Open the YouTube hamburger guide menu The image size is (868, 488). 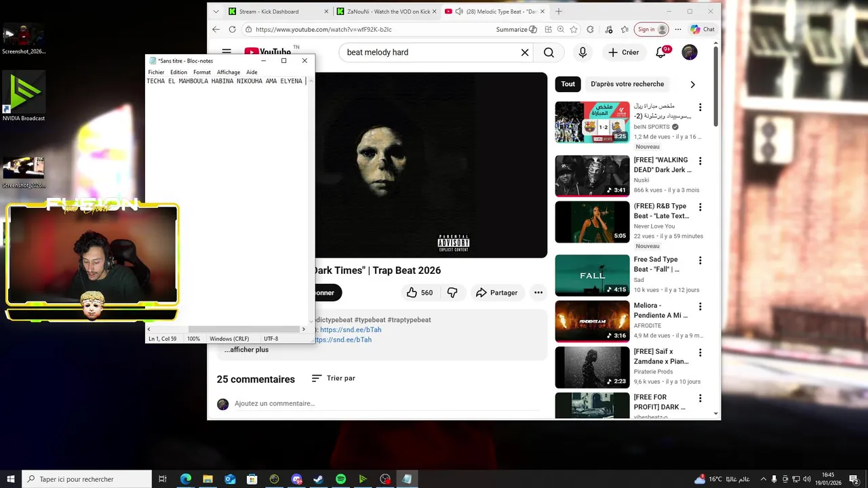coord(226,52)
